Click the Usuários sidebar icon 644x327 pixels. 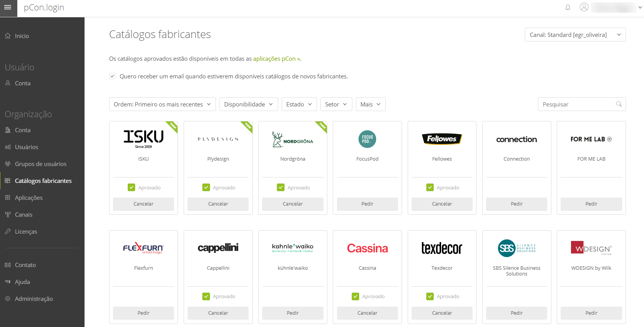(x=8, y=147)
